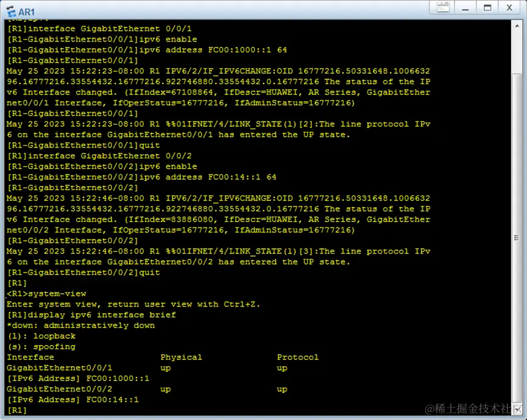Click the Physical "up" status for GigabitEthernet0/0/2
The image size is (527, 420).
pyautogui.click(x=166, y=390)
